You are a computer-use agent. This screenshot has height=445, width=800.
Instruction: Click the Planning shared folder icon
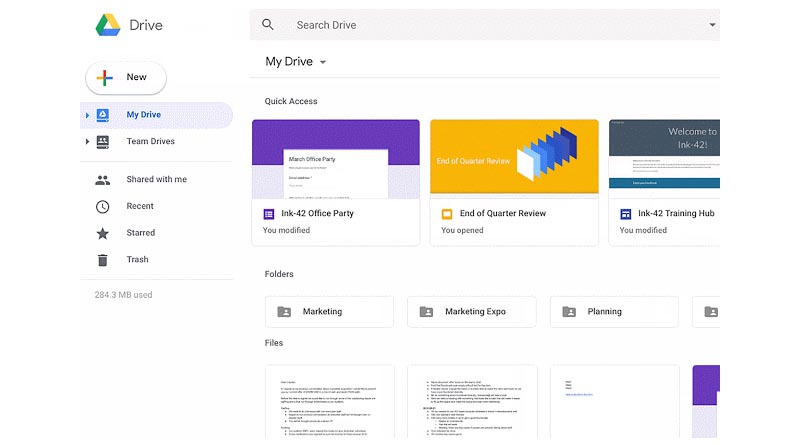(569, 312)
